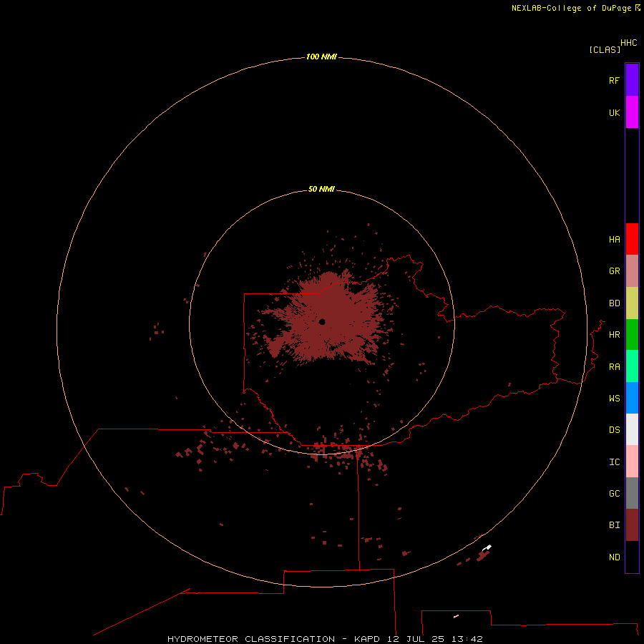This screenshot has width=644, height=644.
Task: Click the HYDROMETEOR CLASSIFICATION title text
Action: [251, 639]
